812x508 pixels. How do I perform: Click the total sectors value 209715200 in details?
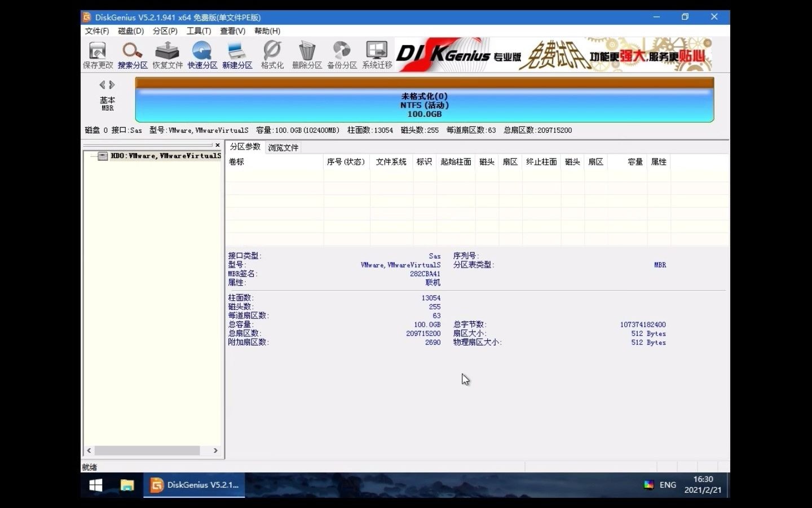tap(423, 334)
